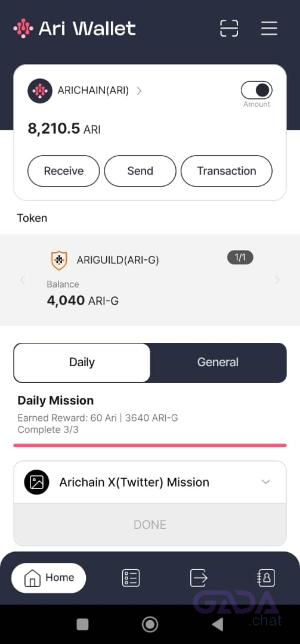This screenshot has height=644, width=300.
Task: Tap the ARIGUILD shield icon
Action: tap(59, 261)
